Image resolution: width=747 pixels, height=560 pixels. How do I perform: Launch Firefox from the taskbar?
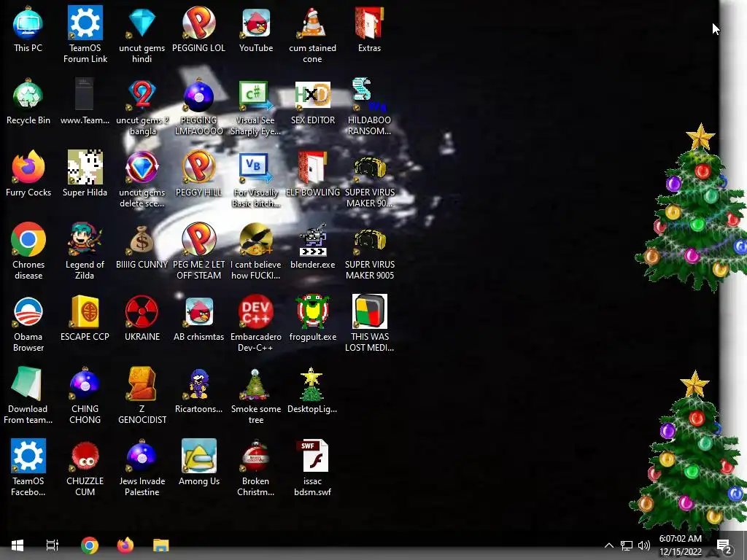point(125,545)
